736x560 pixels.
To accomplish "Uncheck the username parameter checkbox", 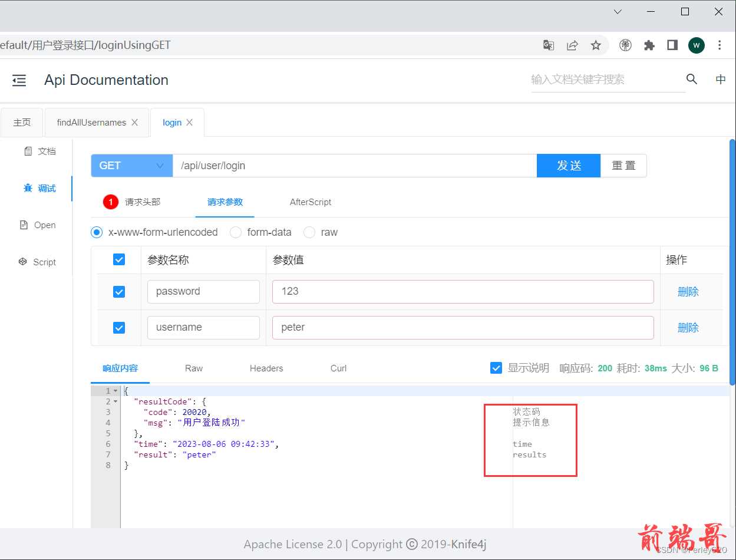I will [119, 328].
